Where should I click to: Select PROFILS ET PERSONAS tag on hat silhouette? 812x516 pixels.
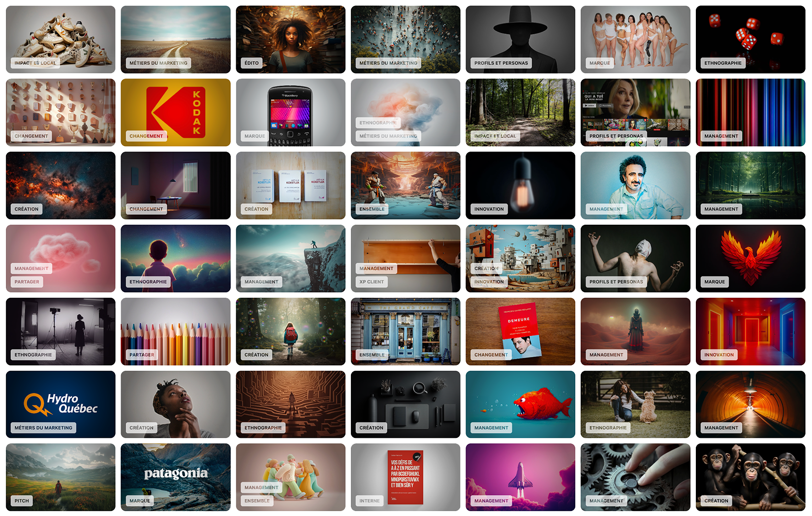pyautogui.click(x=501, y=63)
